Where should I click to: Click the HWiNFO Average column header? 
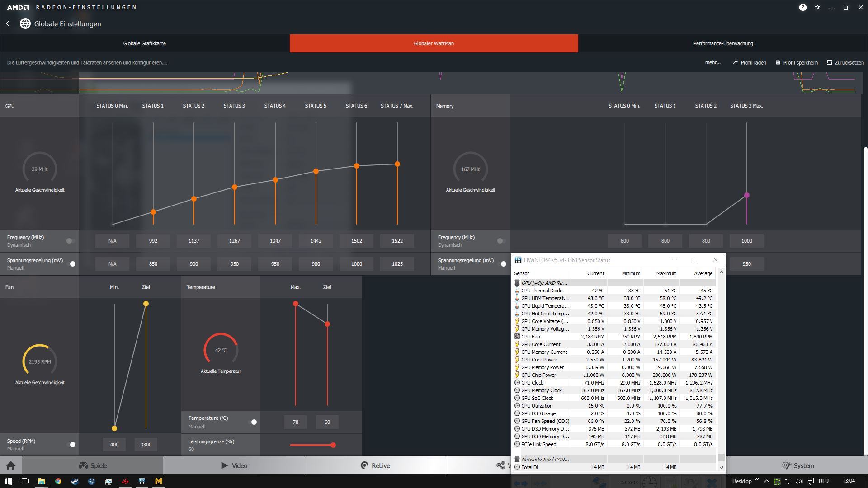[698, 273]
